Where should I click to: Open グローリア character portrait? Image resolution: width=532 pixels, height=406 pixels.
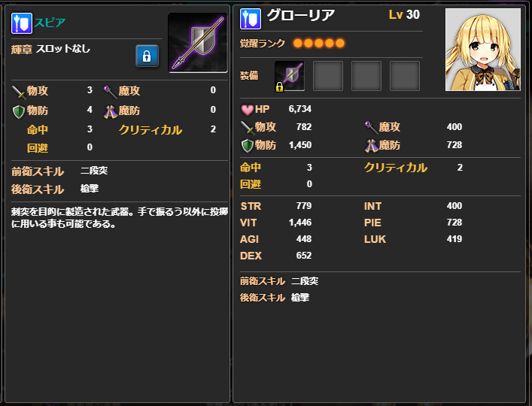coord(483,50)
